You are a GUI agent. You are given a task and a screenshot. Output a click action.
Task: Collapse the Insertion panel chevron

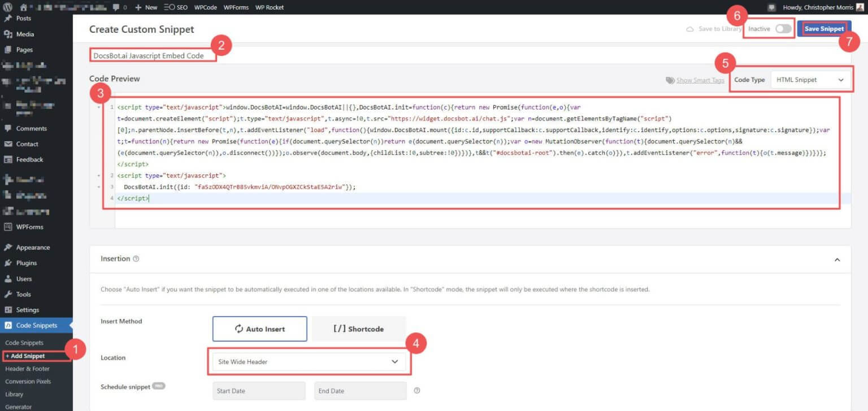[837, 260]
